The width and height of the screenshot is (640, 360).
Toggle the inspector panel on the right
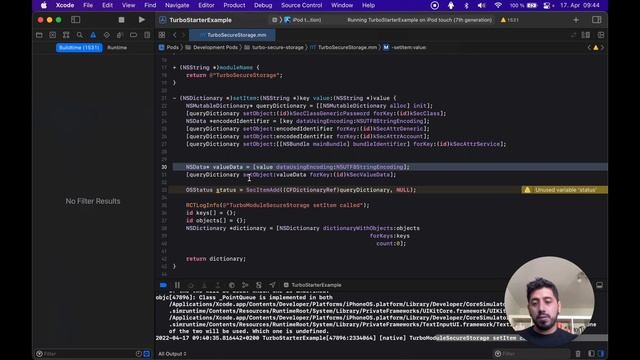596,20
